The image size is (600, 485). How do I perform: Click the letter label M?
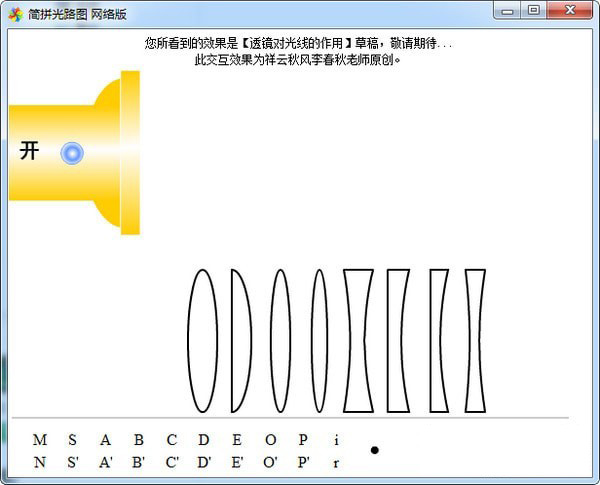coord(40,440)
